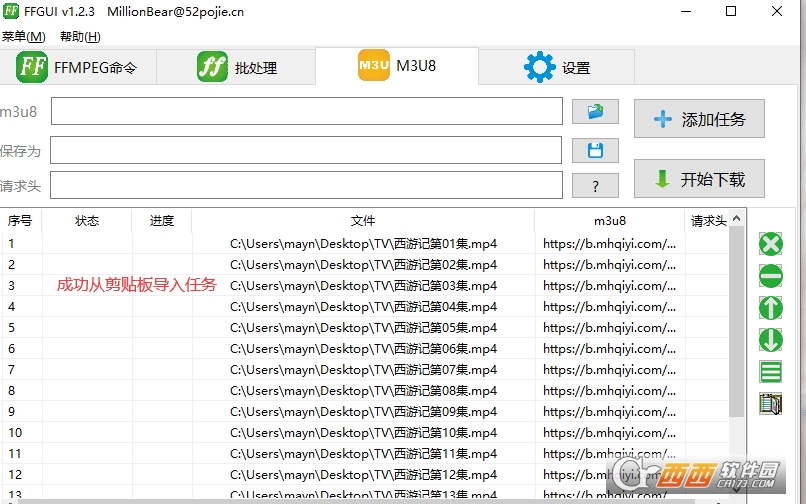Image resolution: width=806 pixels, height=504 pixels.
Task: Click the 开始下载 button
Action: pos(699,179)
